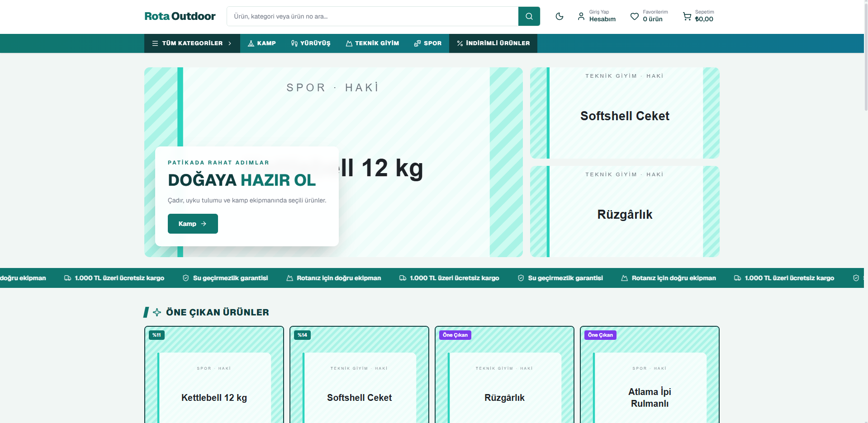Screen dimensions: 868x423
Task: Click the Sepetim ₺0,00 text
Action: (704, 16)
